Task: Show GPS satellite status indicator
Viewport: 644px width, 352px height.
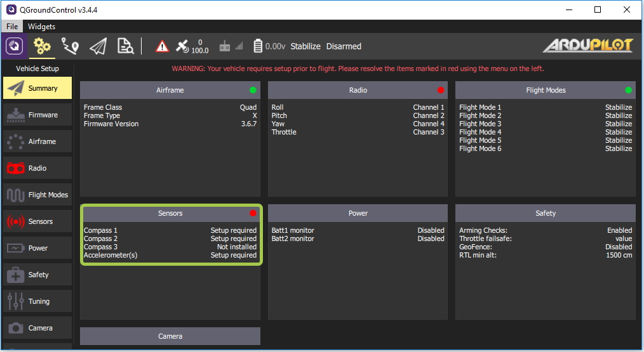Action: click(x=192, y=46)
